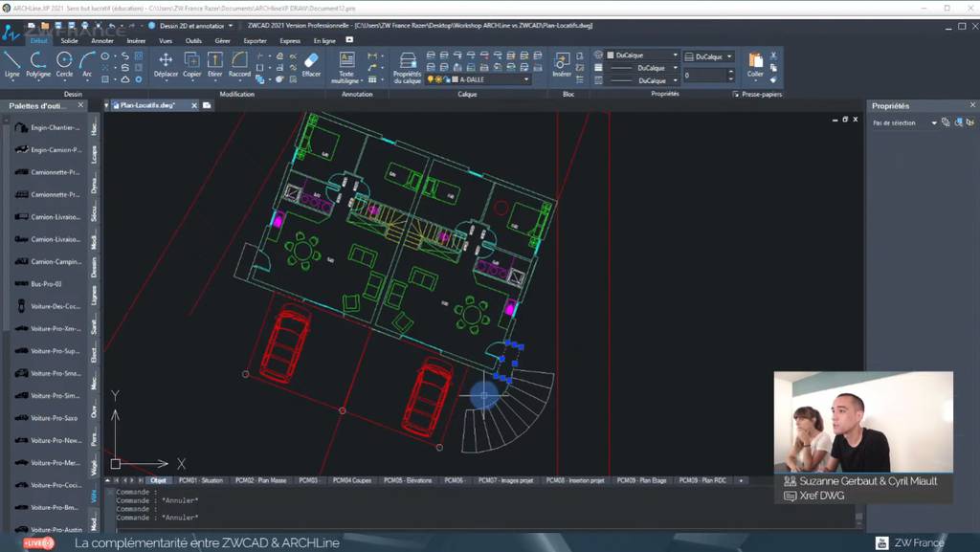Click the undo arrow in quick access toolbar

[112, 26]
